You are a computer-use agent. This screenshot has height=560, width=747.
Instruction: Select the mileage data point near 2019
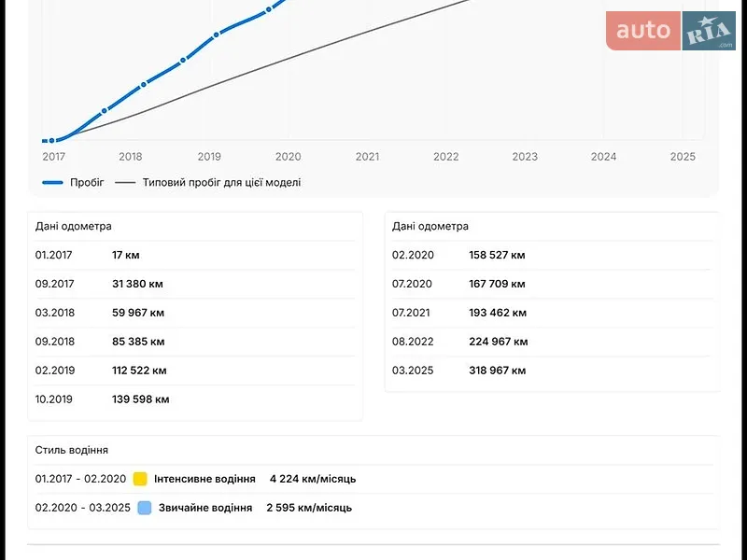pyautogui.click(x=217, y=35)
